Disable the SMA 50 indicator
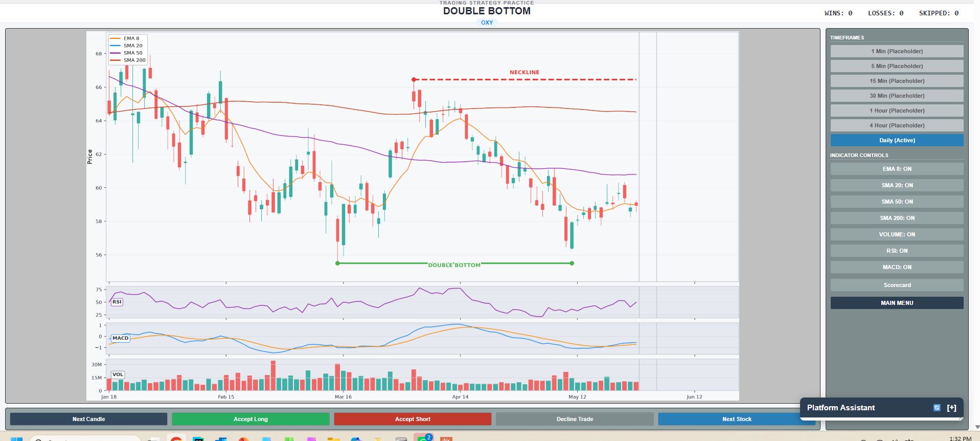Image resolution: width=980 pixels, height=441 pixels. point(897,202)
